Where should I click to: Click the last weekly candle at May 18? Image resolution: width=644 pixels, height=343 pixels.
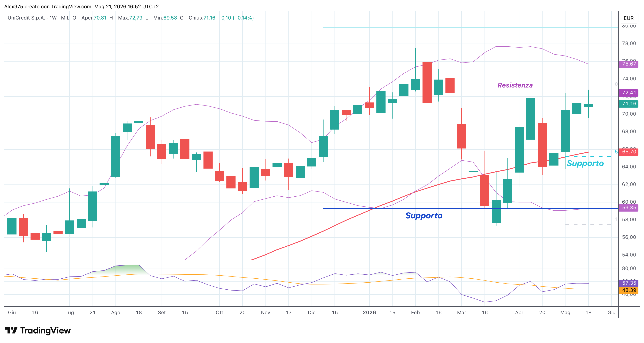[x=588, y=106]
